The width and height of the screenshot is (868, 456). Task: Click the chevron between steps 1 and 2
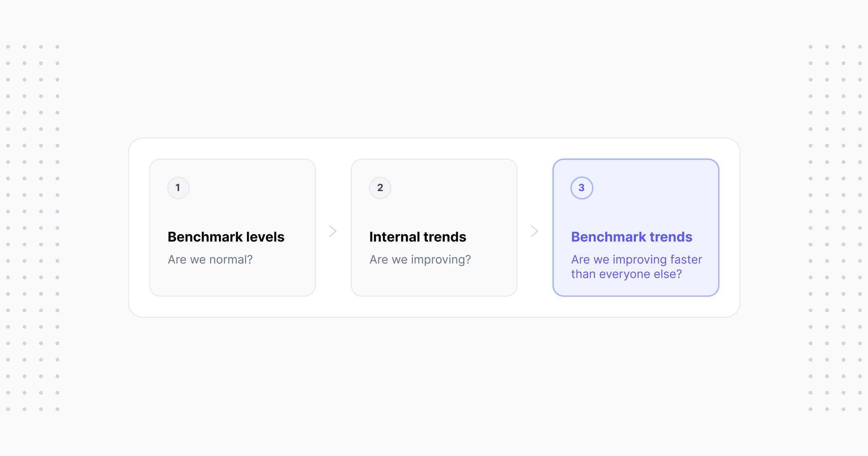tap(333, 231)
